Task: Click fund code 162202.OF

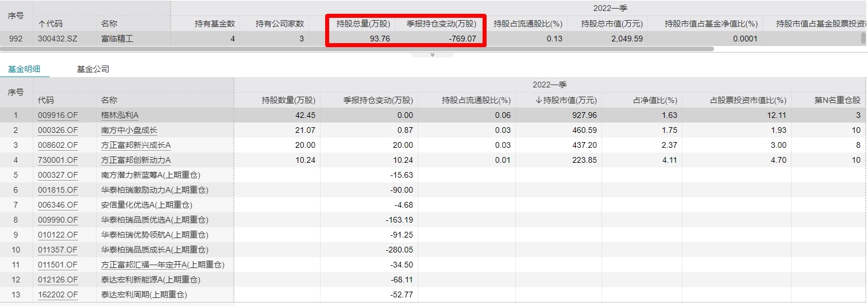Action: tap(57, 294)
